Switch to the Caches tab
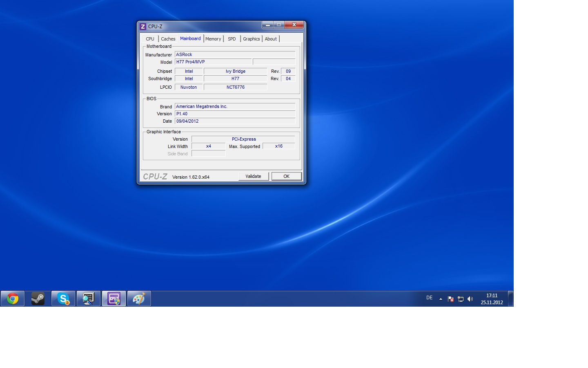The image size is (588, 368). point(168,39)
